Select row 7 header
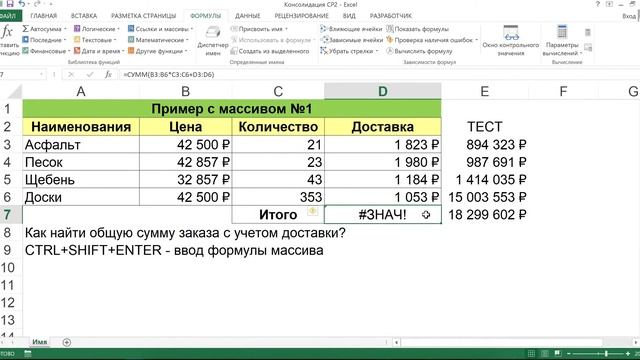The width and height of the screenshot is (640, 360). [x=7, y=215]
